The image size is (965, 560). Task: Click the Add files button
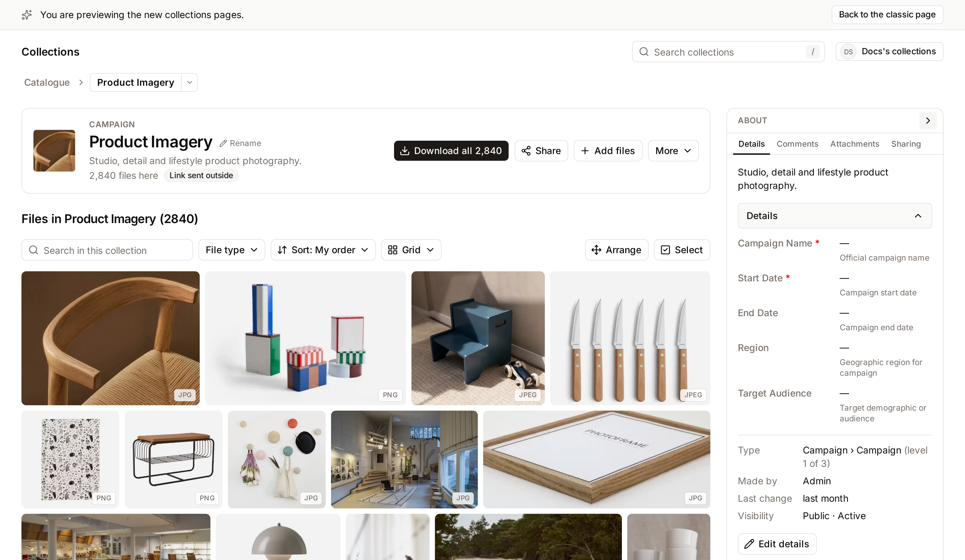608,151
